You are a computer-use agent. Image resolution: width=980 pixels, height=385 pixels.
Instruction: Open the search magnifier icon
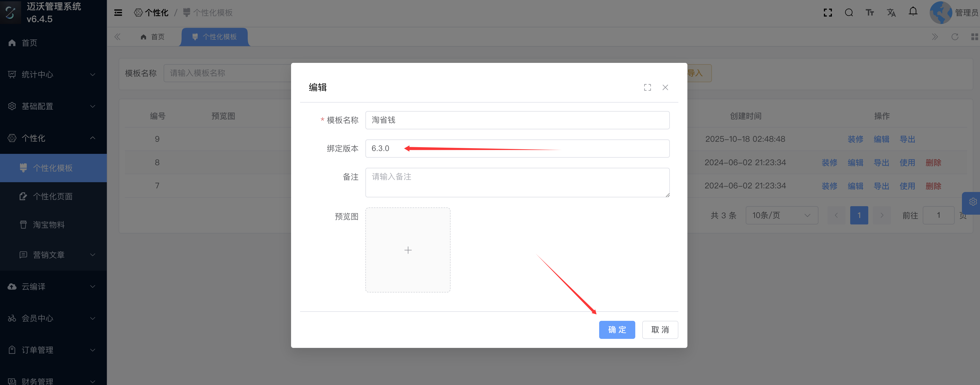tap(849, 13)
